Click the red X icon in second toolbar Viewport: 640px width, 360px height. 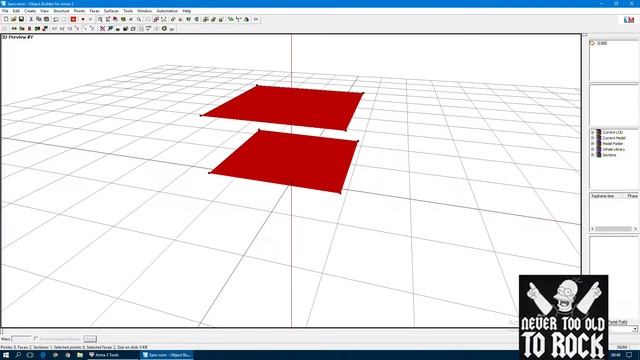coord(103,29)
